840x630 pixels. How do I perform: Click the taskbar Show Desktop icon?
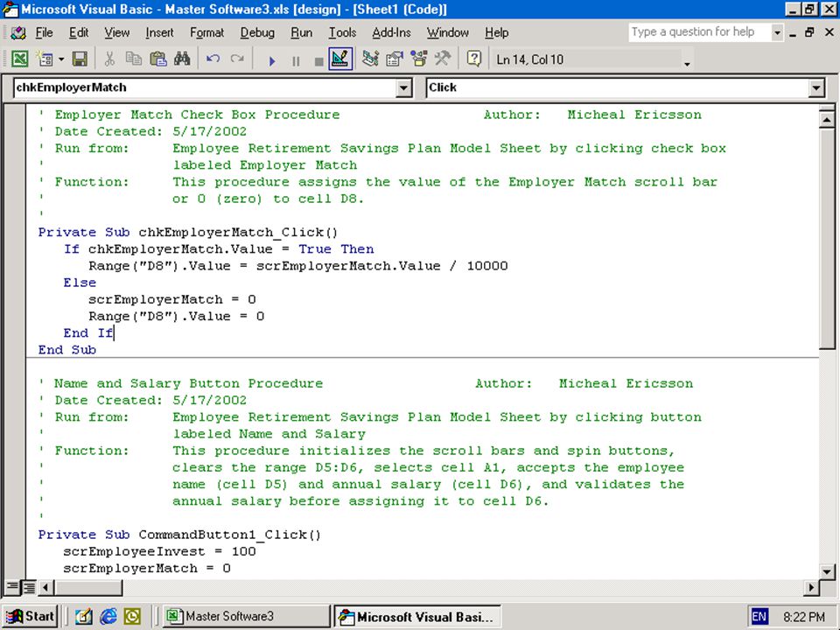[83, 617]
